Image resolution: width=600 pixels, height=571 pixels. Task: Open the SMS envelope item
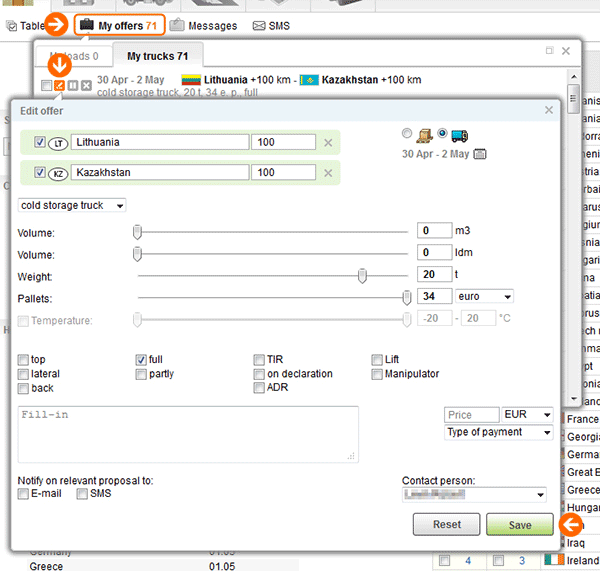271,25
